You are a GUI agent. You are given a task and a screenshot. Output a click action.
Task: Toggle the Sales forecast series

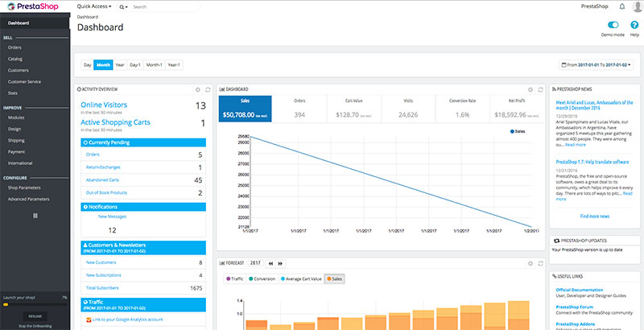tap(334, 278)
